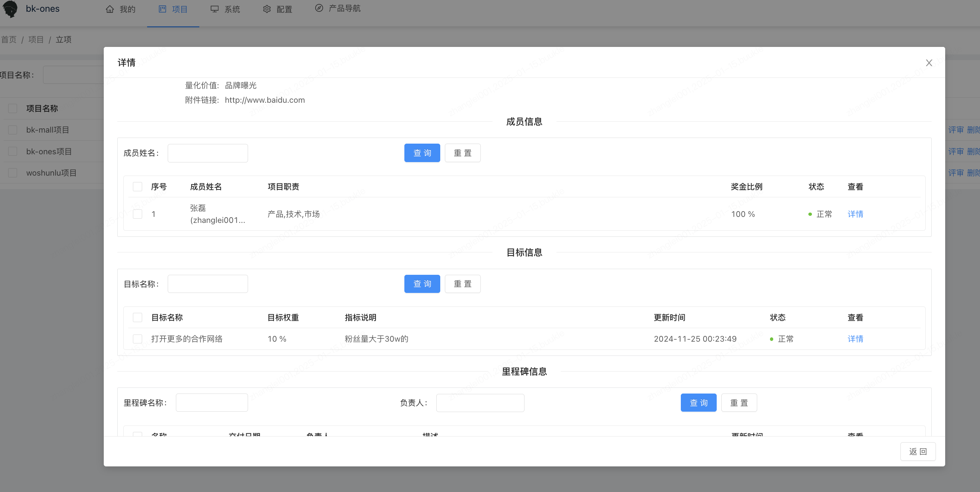Click 首页 in the breadcrumb
Image resolution: width=980 pixels, height=492 pixels.
click(x=9, y=39)
